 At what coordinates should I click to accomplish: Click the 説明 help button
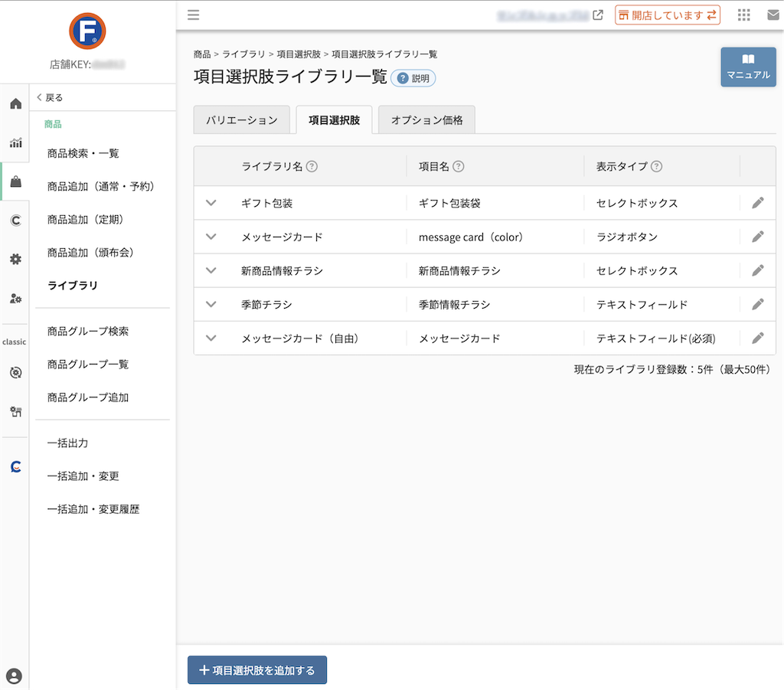point(413,79)
